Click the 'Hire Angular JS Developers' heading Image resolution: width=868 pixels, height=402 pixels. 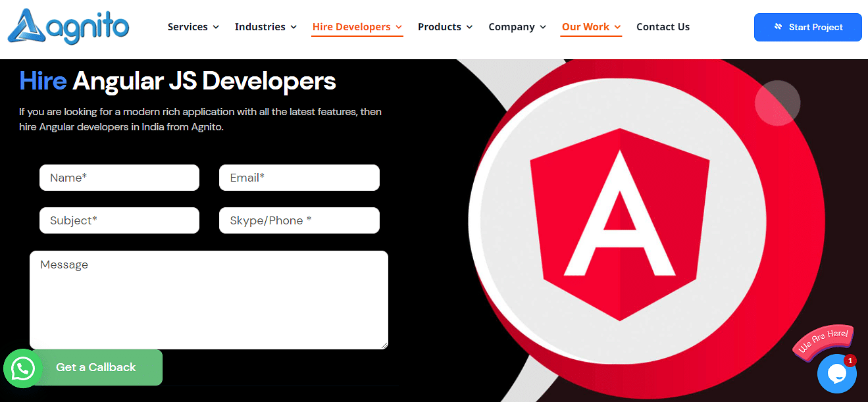(178, 81)
